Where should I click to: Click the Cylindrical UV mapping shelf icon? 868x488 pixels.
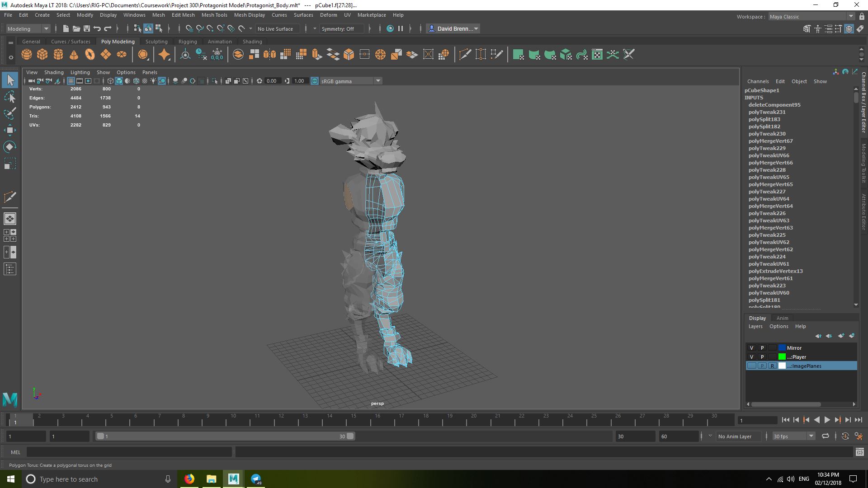[x=534, y=55]
